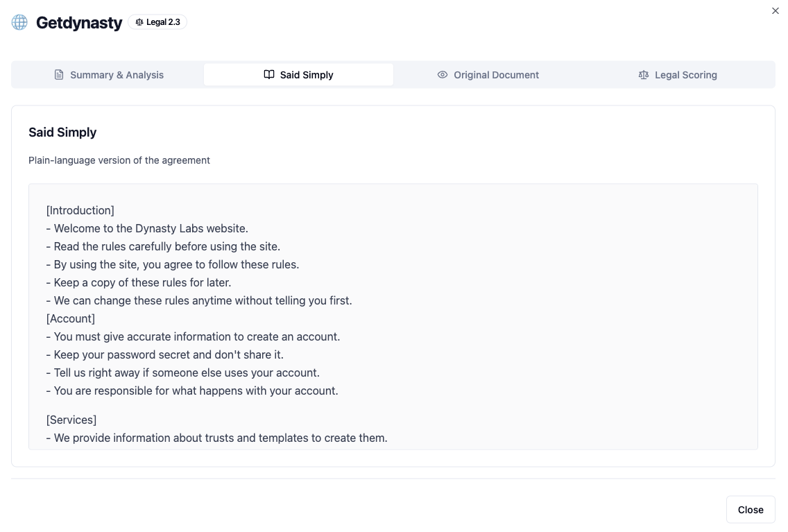Click the [Introduction] section label
Screen dimensions: 788x532
click(x=80, y=210)
